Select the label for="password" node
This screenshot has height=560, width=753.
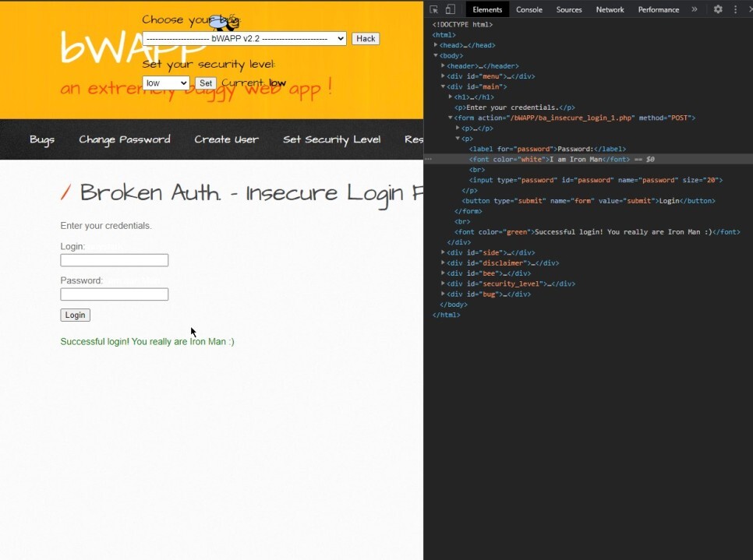click(x=547, y=149)
